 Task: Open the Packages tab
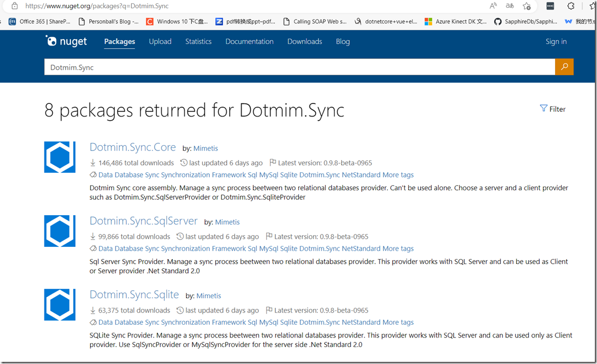point(119,41)
